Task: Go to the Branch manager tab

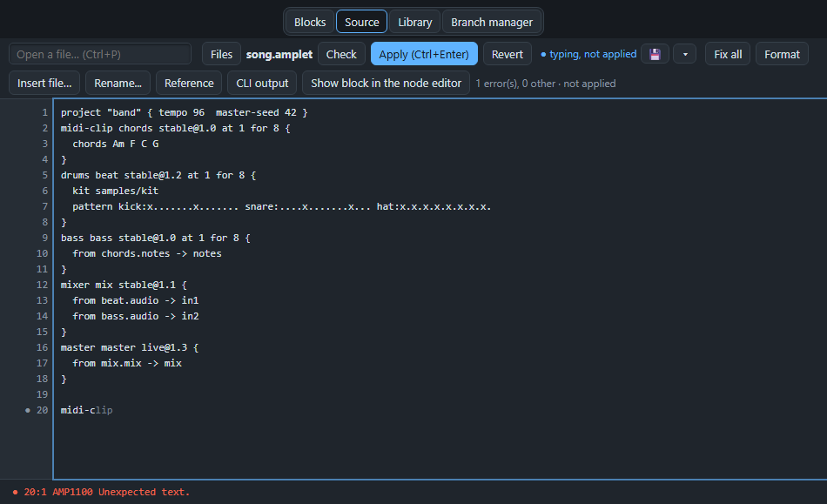Action: tap(492, 22)
